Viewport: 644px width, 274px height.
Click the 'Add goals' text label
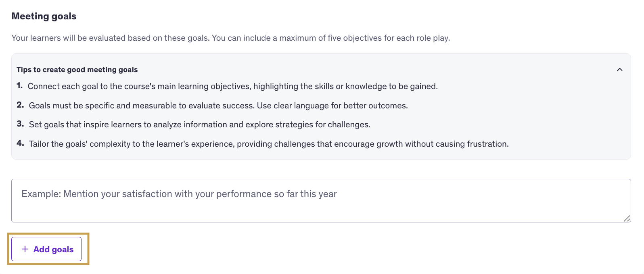tap(53, 249)
